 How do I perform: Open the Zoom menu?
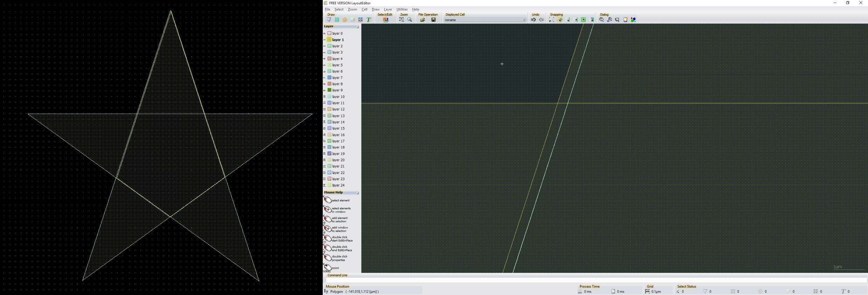point(352,9)
